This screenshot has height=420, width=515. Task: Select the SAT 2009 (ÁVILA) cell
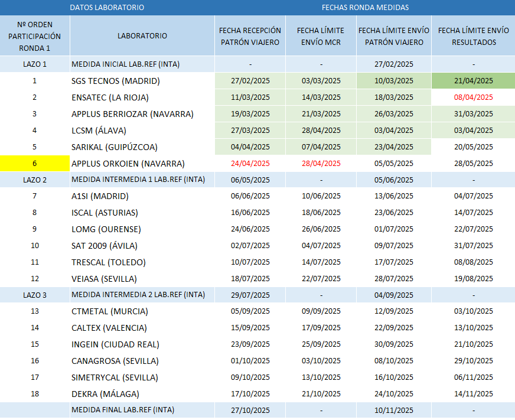pyautogui.click(x=142, y=246)
